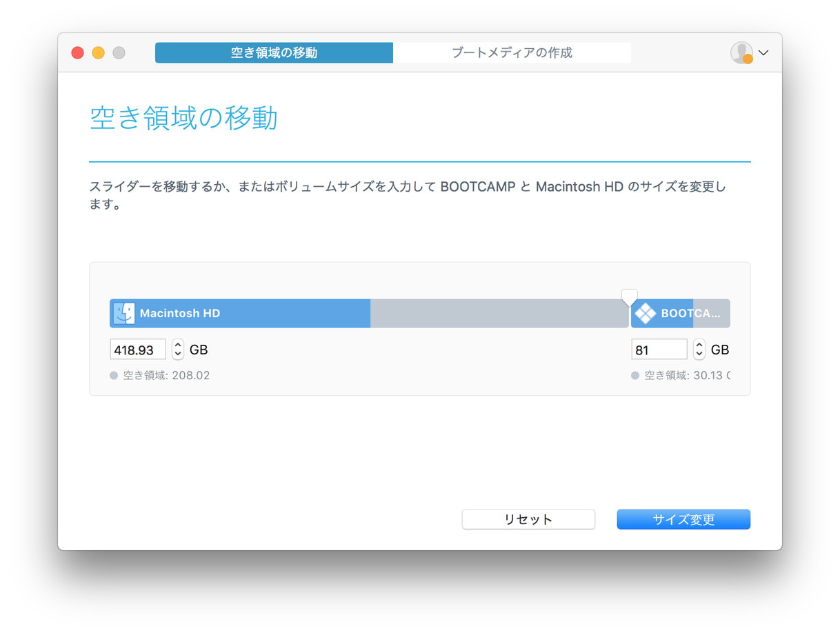Click the リセット button
Viewport: 840px width, 633px height.
(528, 519)
